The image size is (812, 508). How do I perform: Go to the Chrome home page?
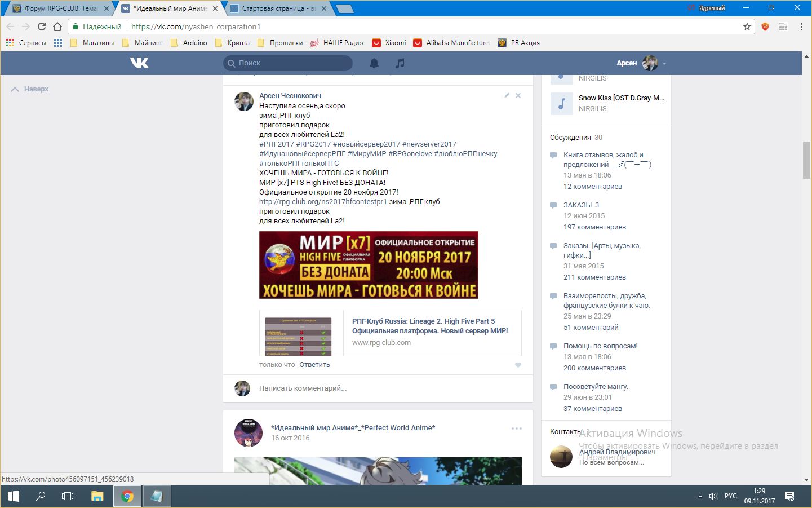coord(57,26)
